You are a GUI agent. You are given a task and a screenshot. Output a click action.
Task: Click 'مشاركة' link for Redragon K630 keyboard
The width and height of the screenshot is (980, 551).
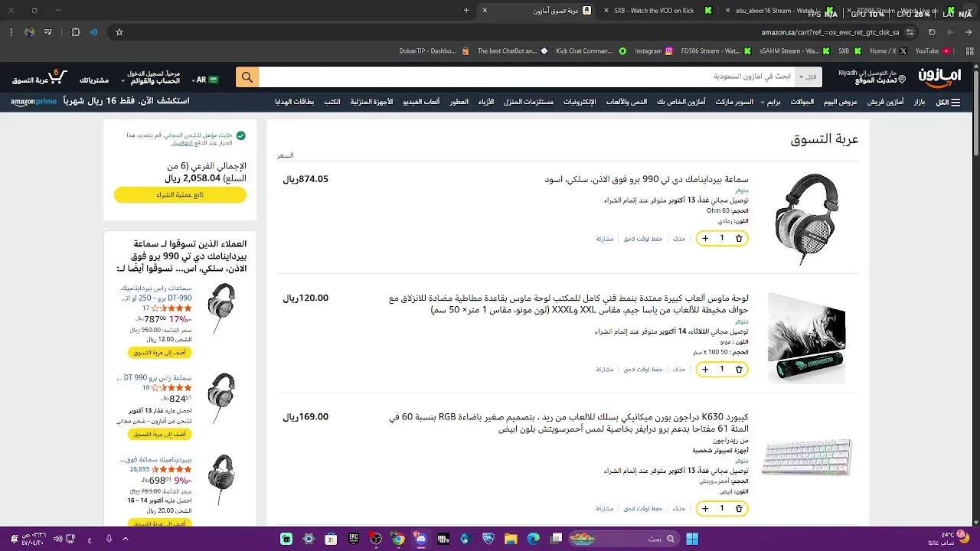pos(605,508)
